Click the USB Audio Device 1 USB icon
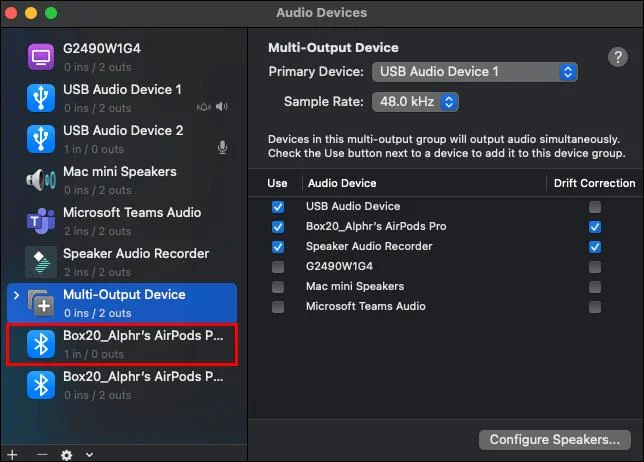Screen dimensions: 644x462 point(41,98)
